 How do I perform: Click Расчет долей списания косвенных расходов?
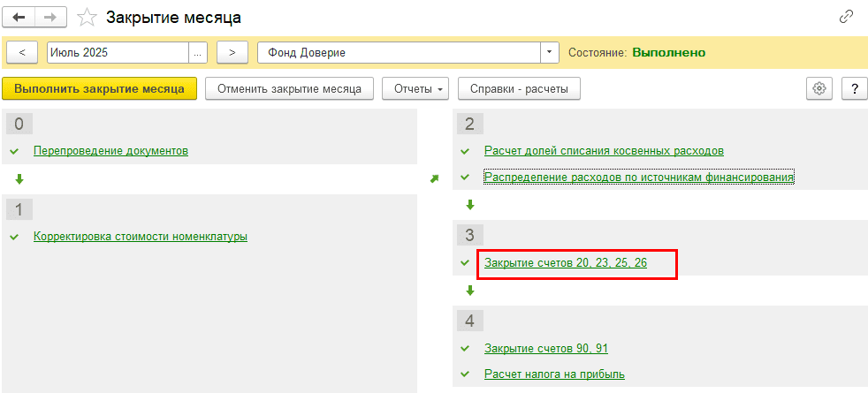click(x=604, y=150)
